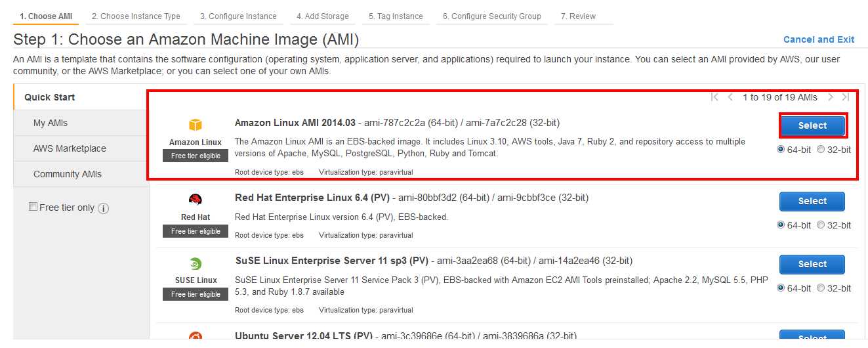Select the Red Hat Enterprise Linux AMI

[x=812, y=201]
